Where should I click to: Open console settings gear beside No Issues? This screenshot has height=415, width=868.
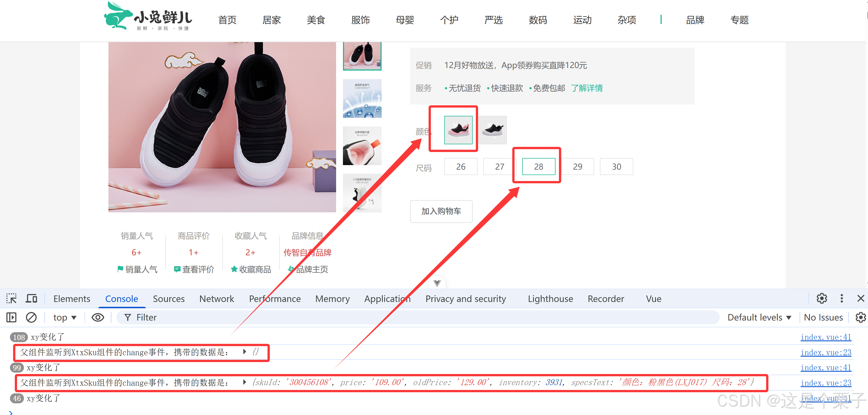(861, 317)
